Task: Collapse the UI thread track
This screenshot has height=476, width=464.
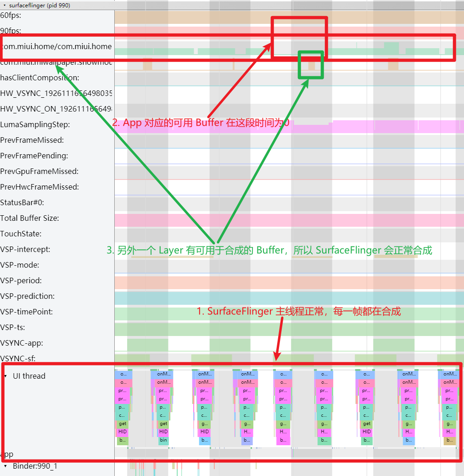Action: pos(6,375)
